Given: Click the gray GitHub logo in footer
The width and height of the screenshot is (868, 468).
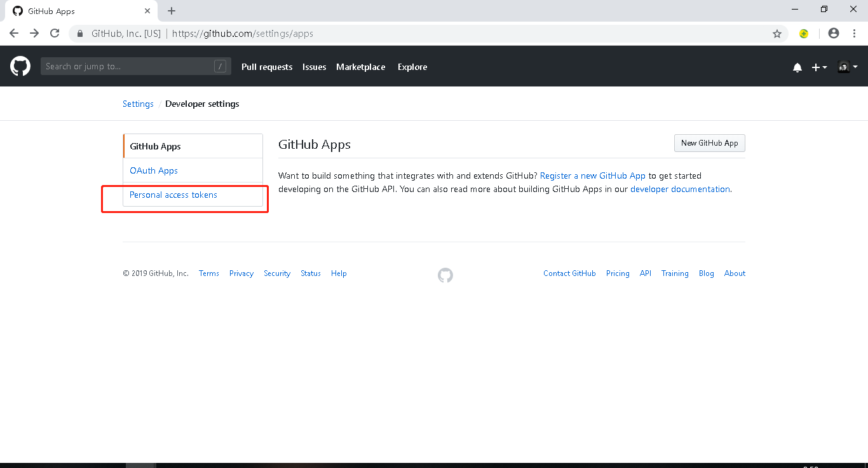Looking at the screenshot, I should [445, 275].
